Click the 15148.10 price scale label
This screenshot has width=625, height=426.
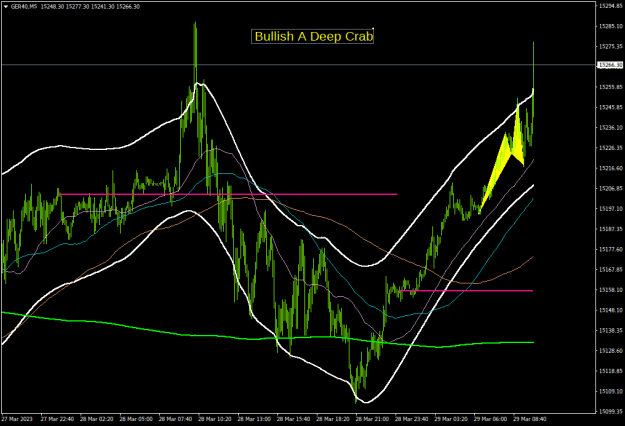click(610, 310)
